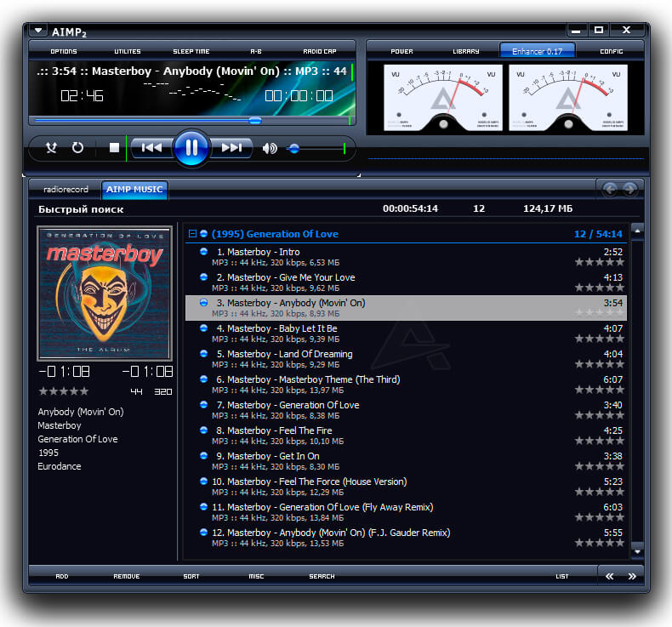Image resolution: width=672 pixels, height=627 pixels.
Task: Open the OPTIONS menu
Action: click(x=64, y=51)
